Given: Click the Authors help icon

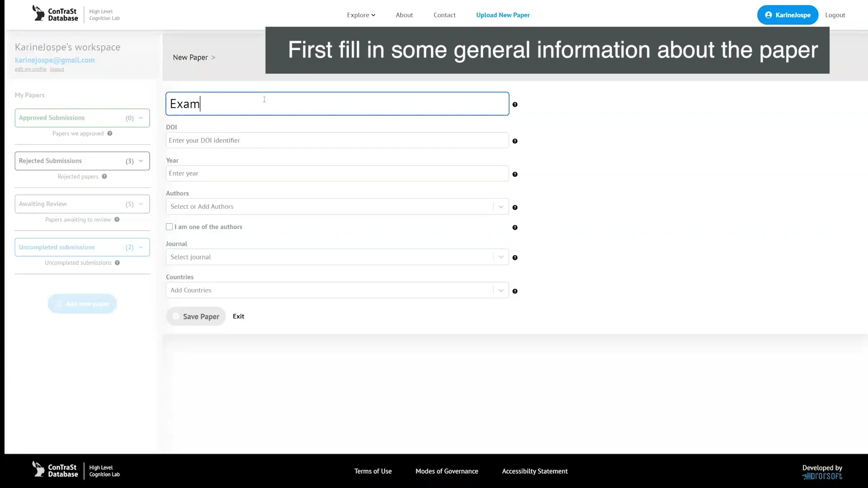Looking at the screenshot, I should point(515,207).
